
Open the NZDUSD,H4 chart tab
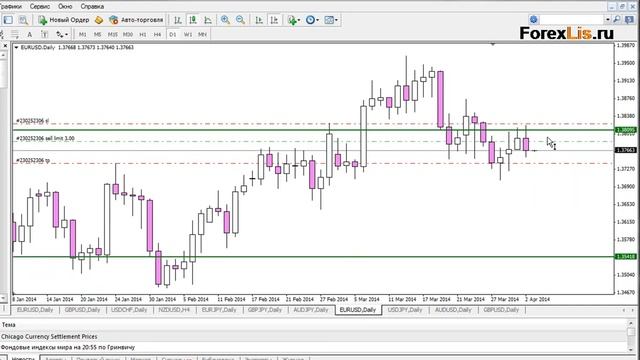pos(174,310)
